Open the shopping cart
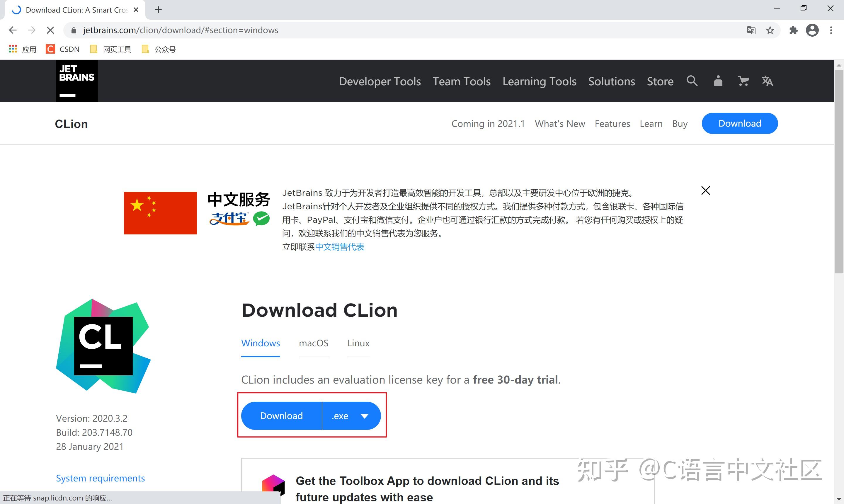Viewport: 844px width, 504px height. (x=743, y=81)
